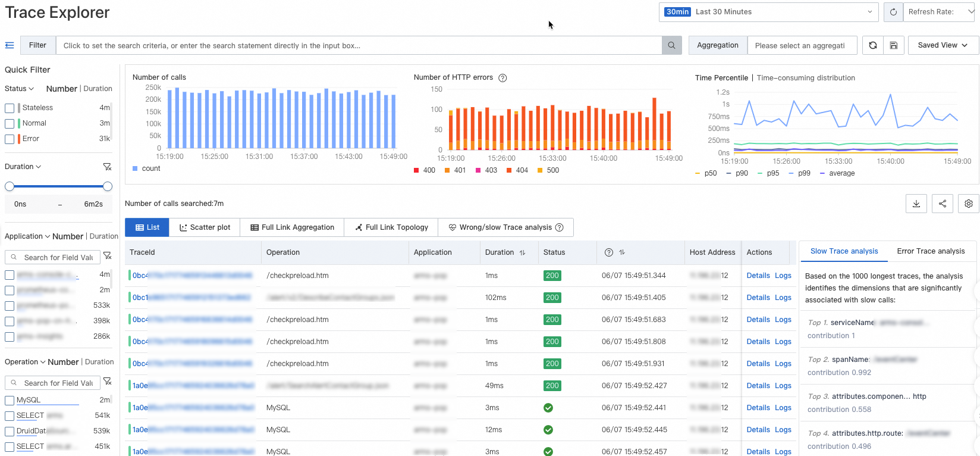The image size is (980, 456).
Task: Open the aggregation dimension select box
Action: pyautogui.click(x=802, y=45)
